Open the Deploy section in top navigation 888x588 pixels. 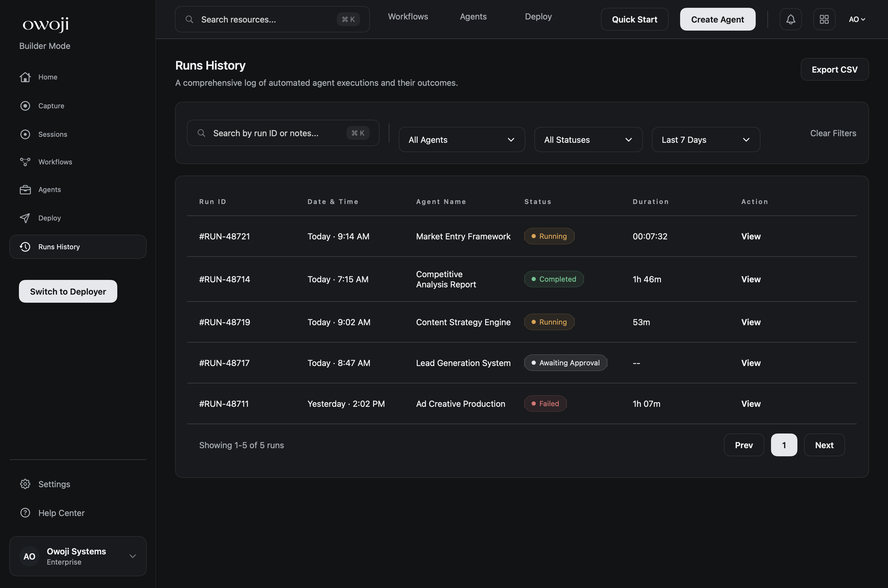point(538,16)
